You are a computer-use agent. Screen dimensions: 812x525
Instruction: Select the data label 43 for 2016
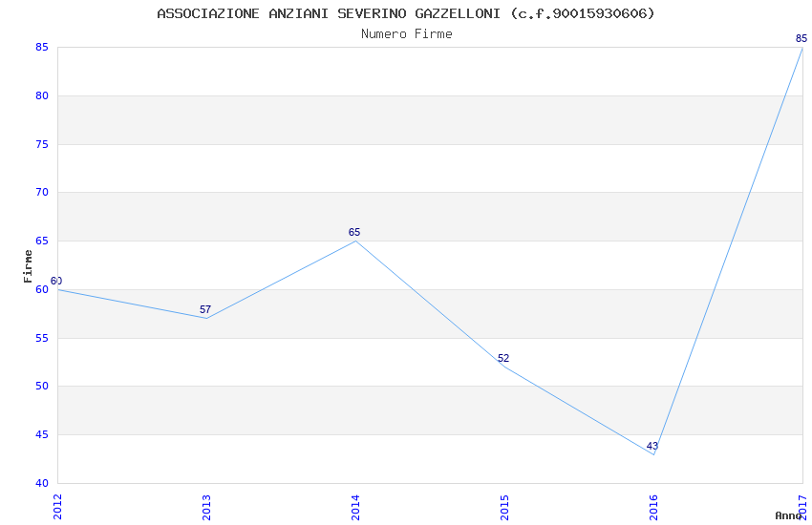(x=652, y=446)
